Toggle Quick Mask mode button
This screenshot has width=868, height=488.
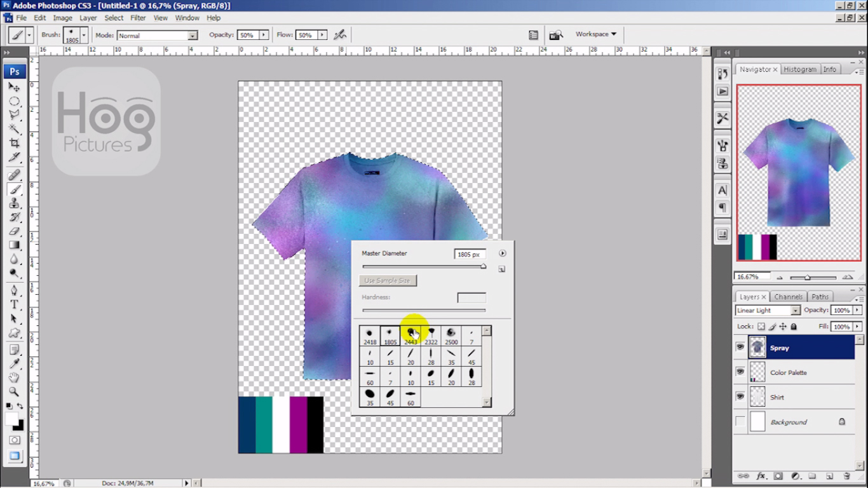[x=14, y=440]
